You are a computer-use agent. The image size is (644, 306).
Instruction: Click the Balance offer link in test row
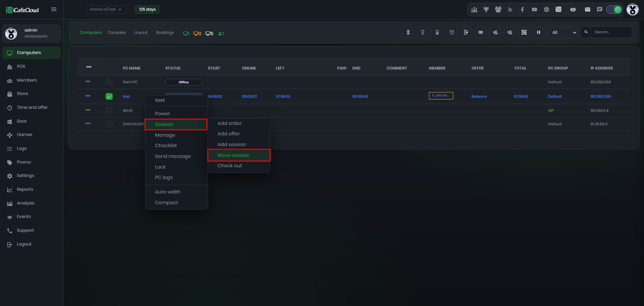(x=479, y=96)
